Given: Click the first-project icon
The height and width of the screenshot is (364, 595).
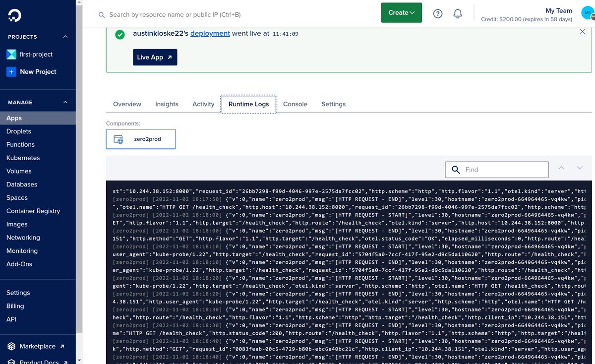Looking at the screenshot, I should tap(11, 55).
